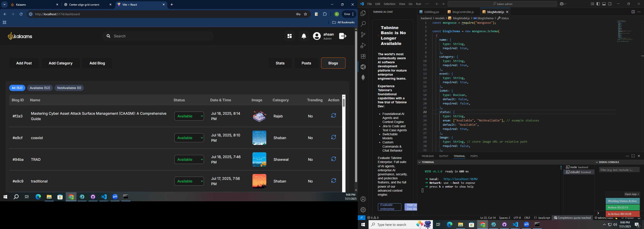Click the Add Blog button
The height and width of the screenshot is (229, 644).
[x=97, y=63]
